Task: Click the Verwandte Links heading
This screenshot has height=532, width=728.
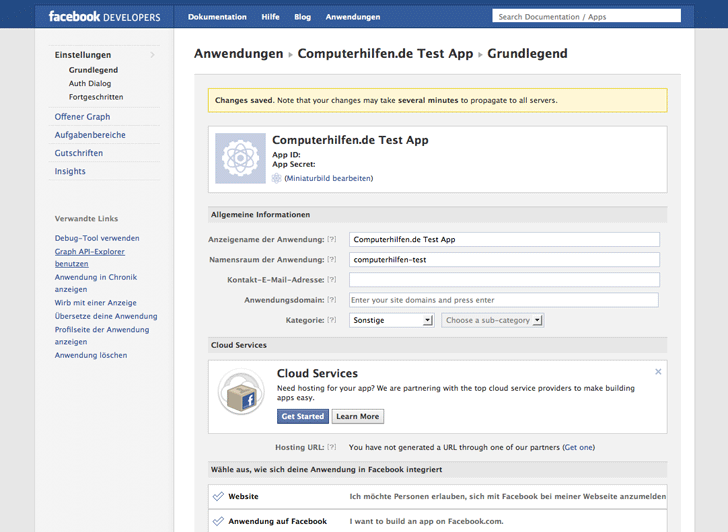Action: pos(86,219)
